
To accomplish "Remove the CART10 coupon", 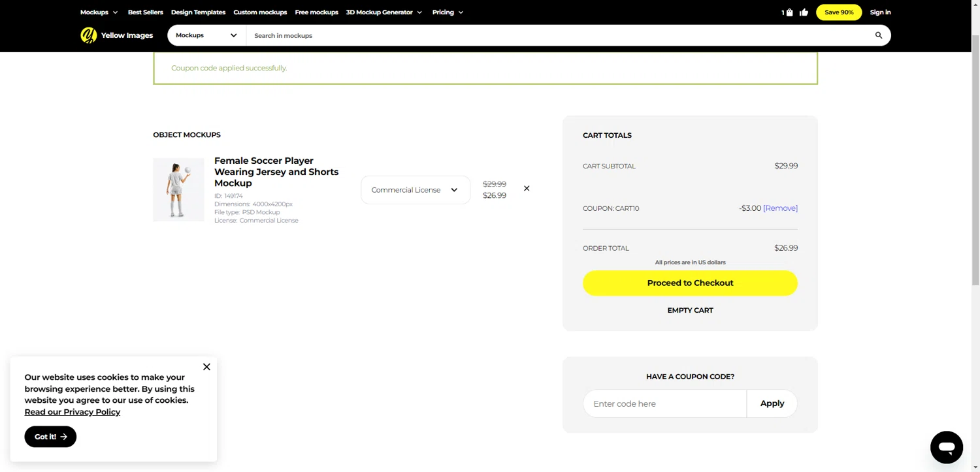I will click(780, 208).
